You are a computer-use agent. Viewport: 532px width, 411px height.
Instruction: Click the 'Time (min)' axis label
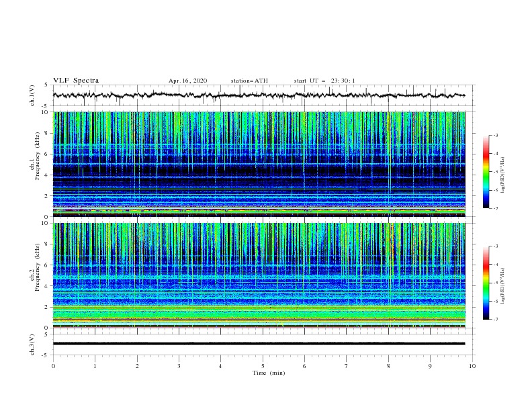(269, 373)
